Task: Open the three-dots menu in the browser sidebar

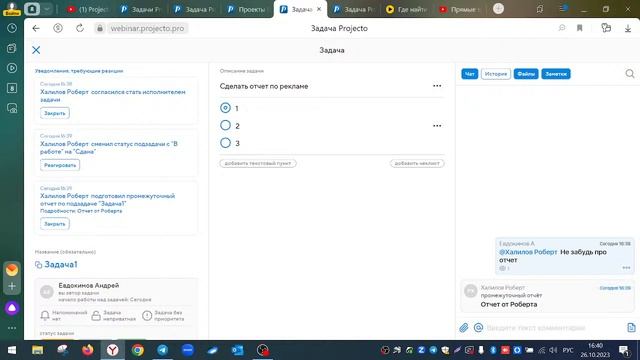Action: 12,328
